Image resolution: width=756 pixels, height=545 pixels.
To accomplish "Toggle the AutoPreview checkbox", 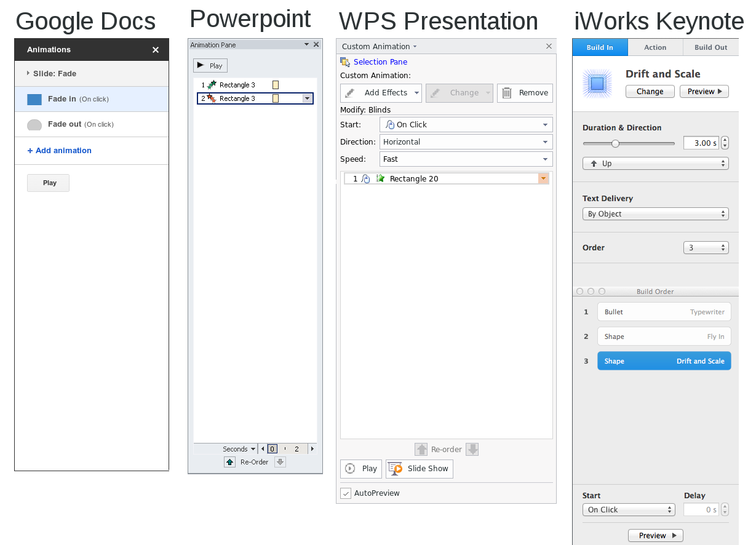I will 346,493.
